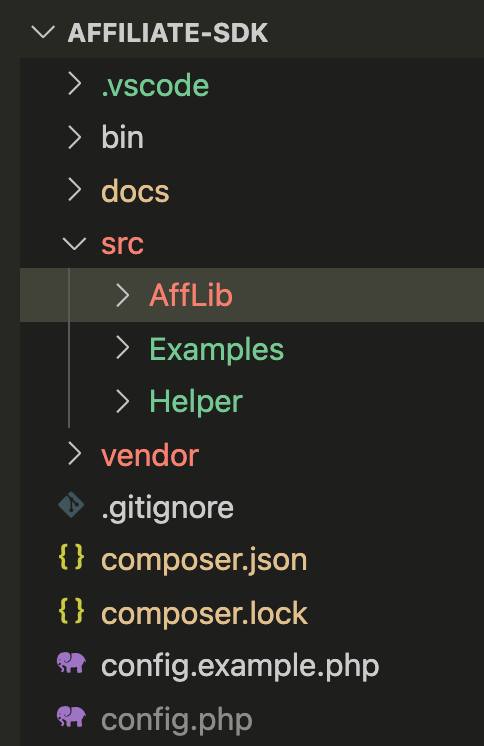
Task: Open the .gitignore file
Action: click(x=167, y=508)
